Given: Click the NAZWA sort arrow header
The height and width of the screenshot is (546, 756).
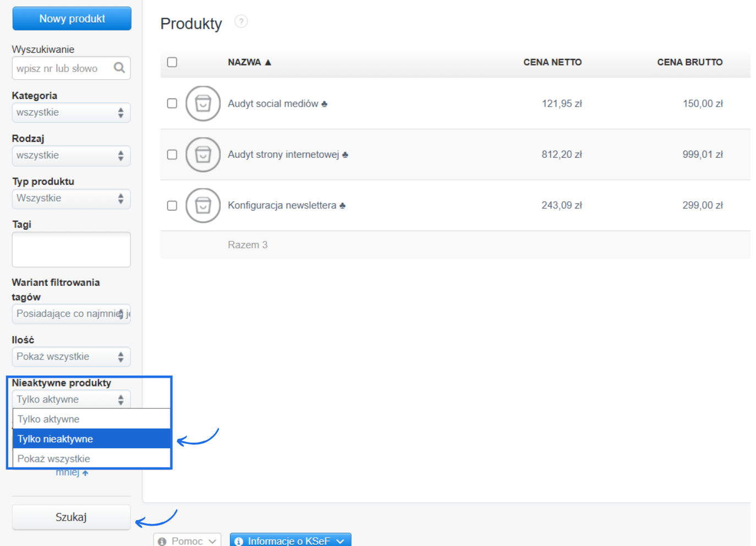Looking at the screenshot, I should (x=250, y=62).
